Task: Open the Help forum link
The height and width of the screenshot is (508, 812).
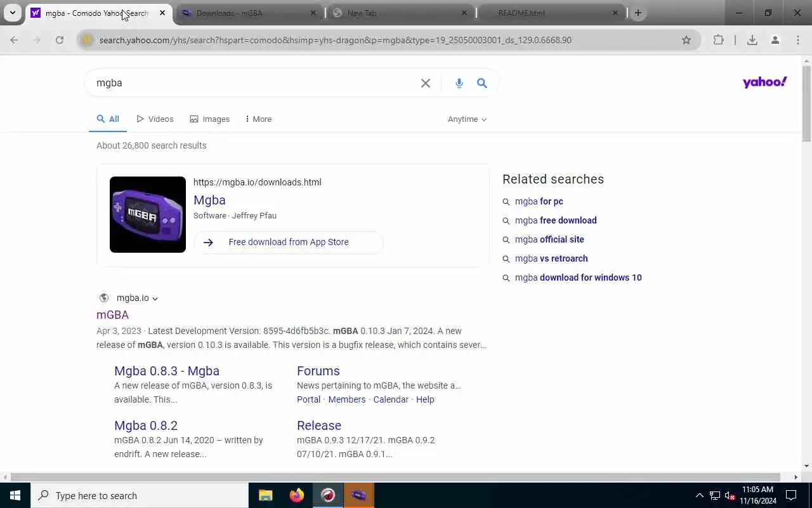Action: pyautogui.click(x=425, y=399)
